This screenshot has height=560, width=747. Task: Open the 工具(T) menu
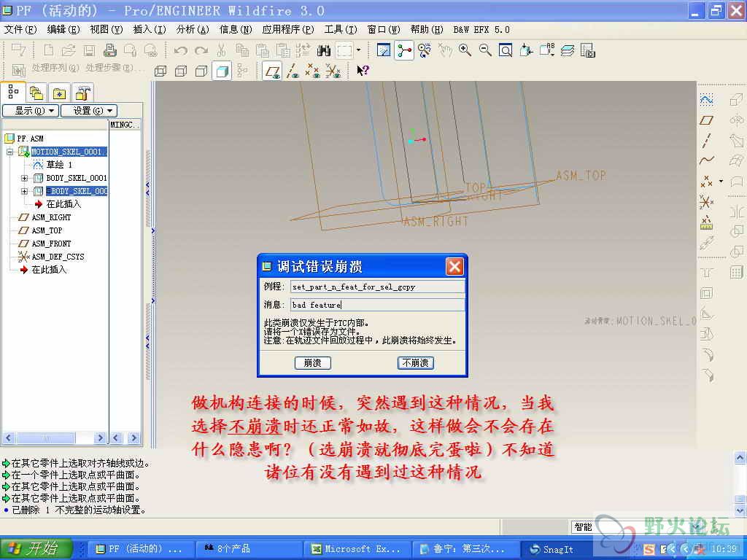(x=341, y=29)
